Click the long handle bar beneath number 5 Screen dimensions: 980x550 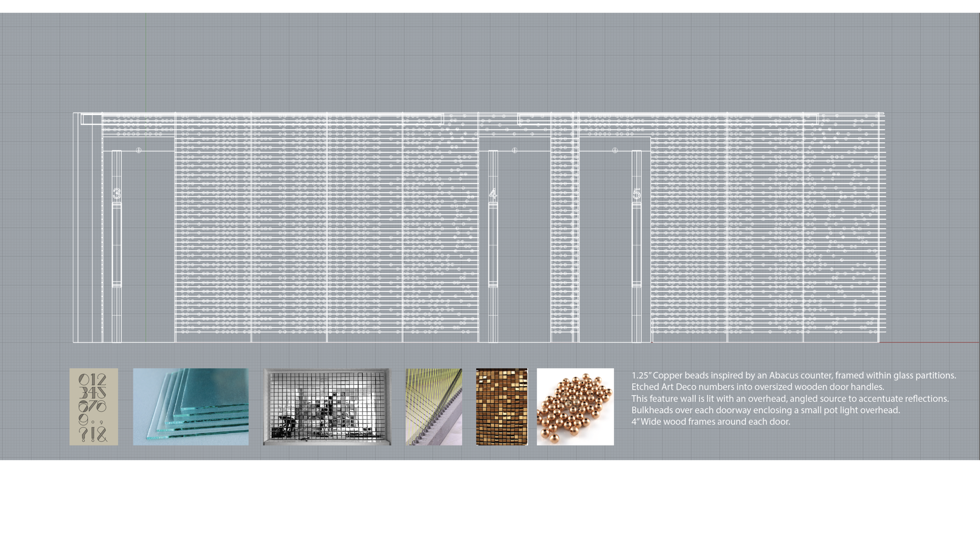(x=637, y=245)
